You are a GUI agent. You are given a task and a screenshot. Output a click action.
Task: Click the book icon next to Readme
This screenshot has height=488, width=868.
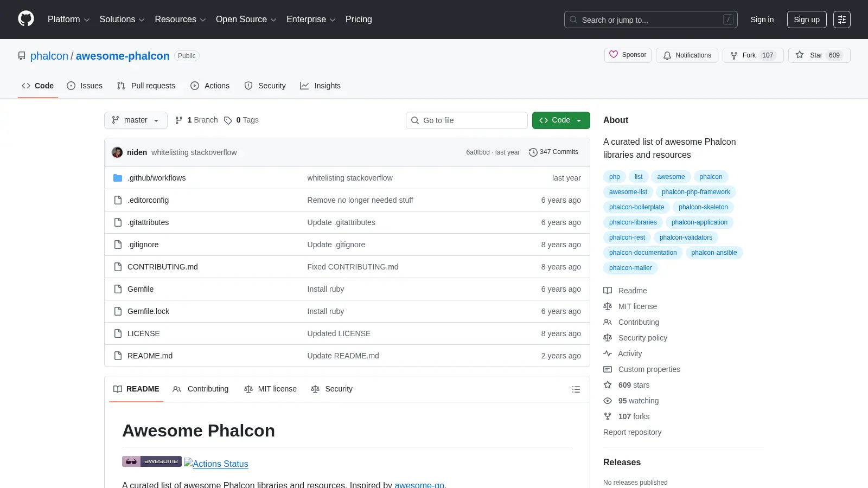608,291
